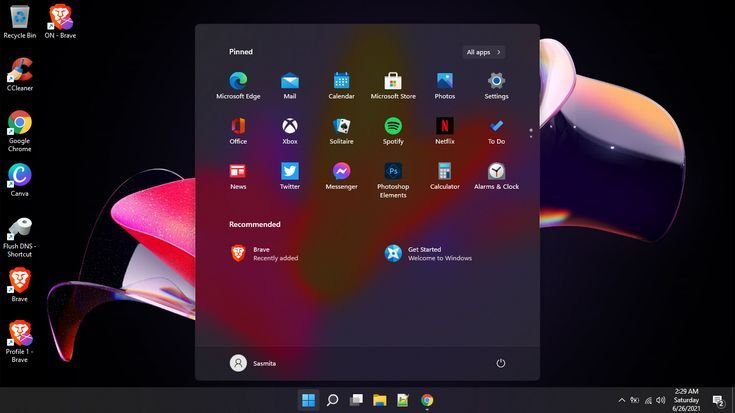The height and width of the screenshot is (413, 735).
Task: Open recommended Brave recently added item
Action: coord(260,254)
